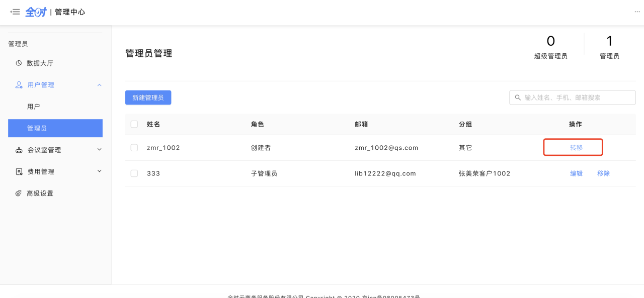
Task: Click the 邮箱 column header
Action: [x=361, y=124]
